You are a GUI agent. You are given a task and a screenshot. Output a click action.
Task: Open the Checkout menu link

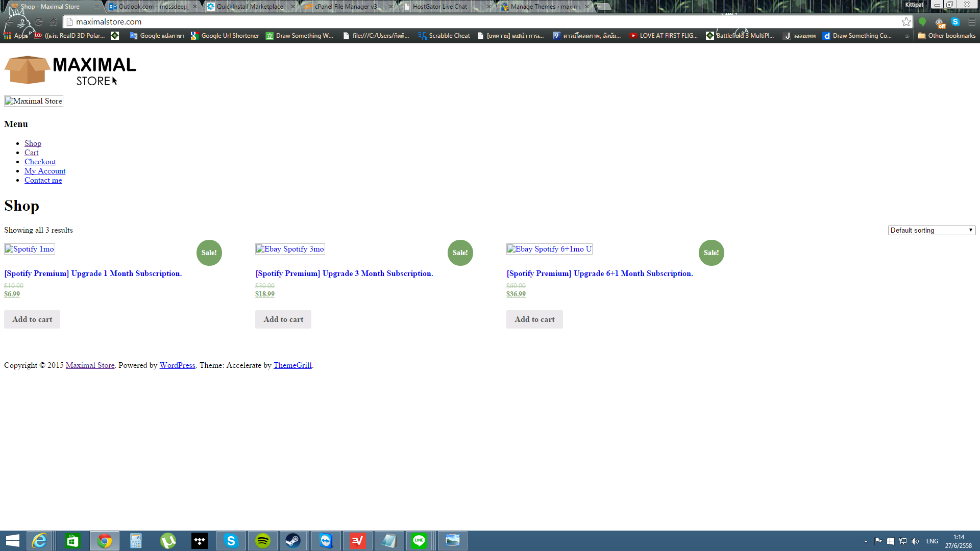pyautogui.click(x=40, y=162)
